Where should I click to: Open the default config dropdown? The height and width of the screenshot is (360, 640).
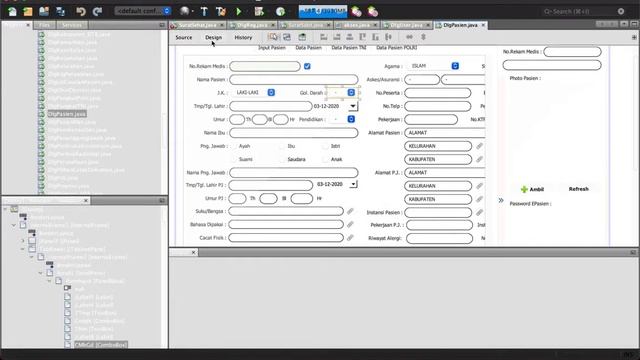click(x=142, y=11)
